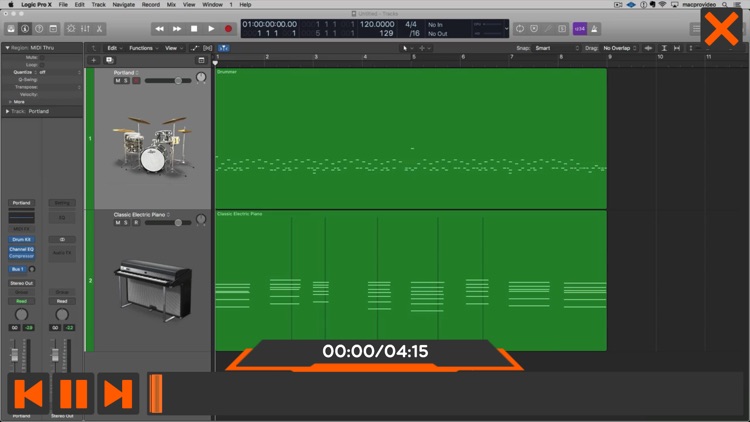This screenshot has width=750, height=422.
Task: Click the Stereo Out output slot
Action: (x=22, y=283)
